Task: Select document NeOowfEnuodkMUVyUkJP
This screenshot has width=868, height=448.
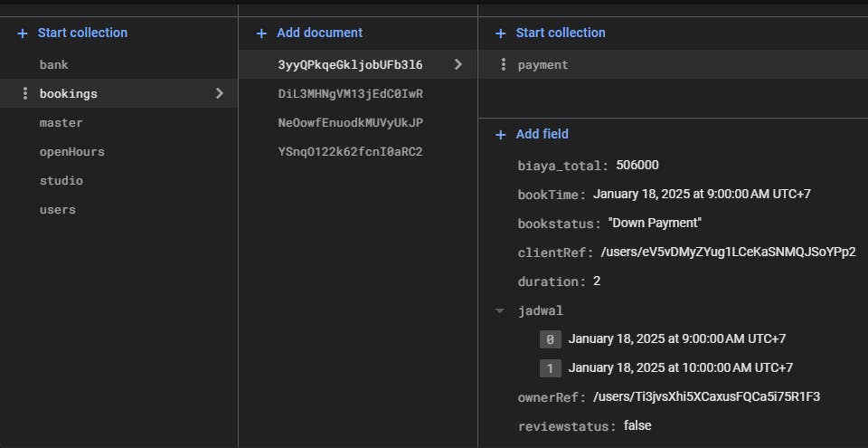Action: point(351,123)
